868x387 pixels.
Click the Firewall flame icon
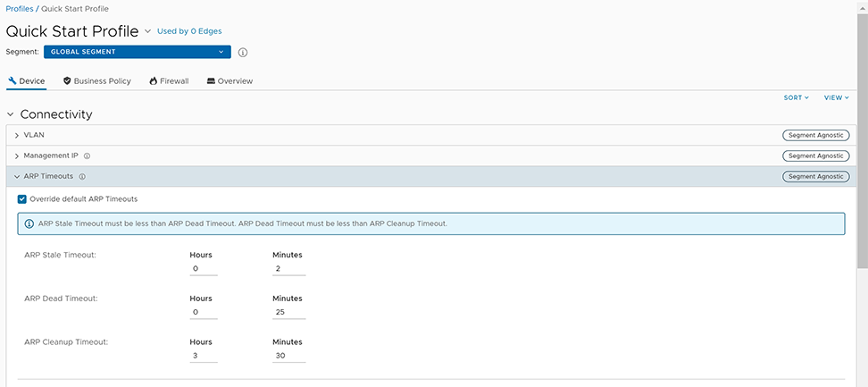(154, 81)
